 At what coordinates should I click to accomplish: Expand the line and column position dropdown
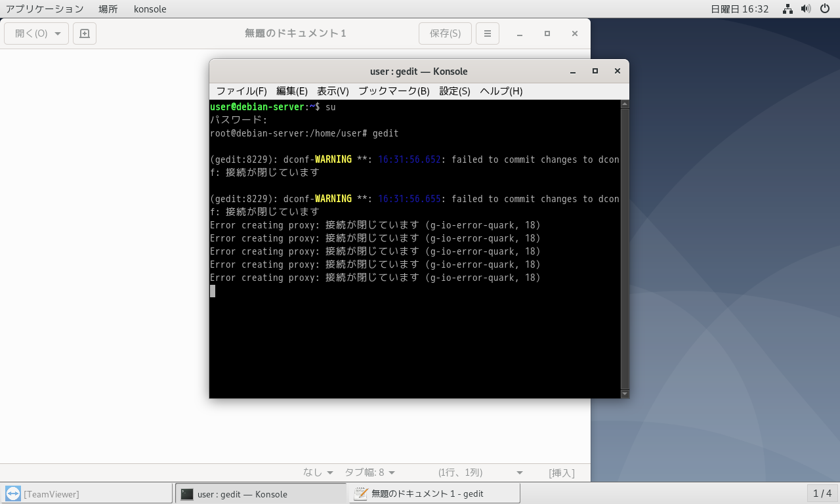click(520, 472)
